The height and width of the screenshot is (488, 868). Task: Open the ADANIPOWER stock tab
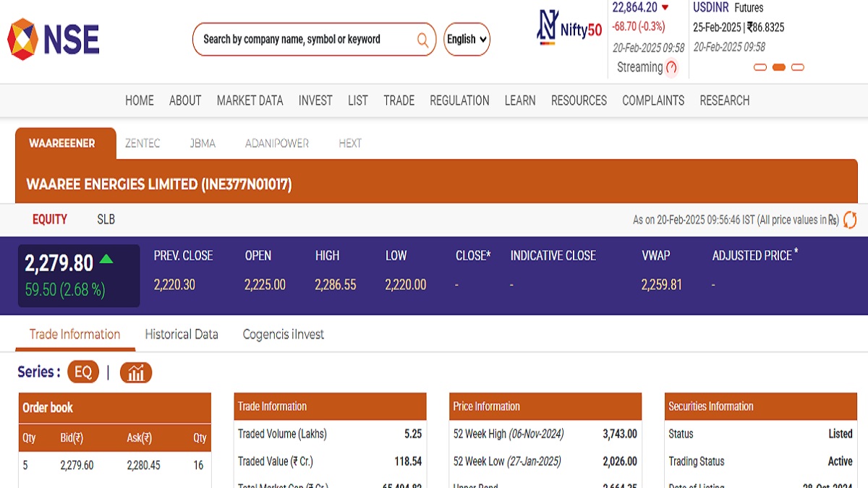click(x=277, y=143)
